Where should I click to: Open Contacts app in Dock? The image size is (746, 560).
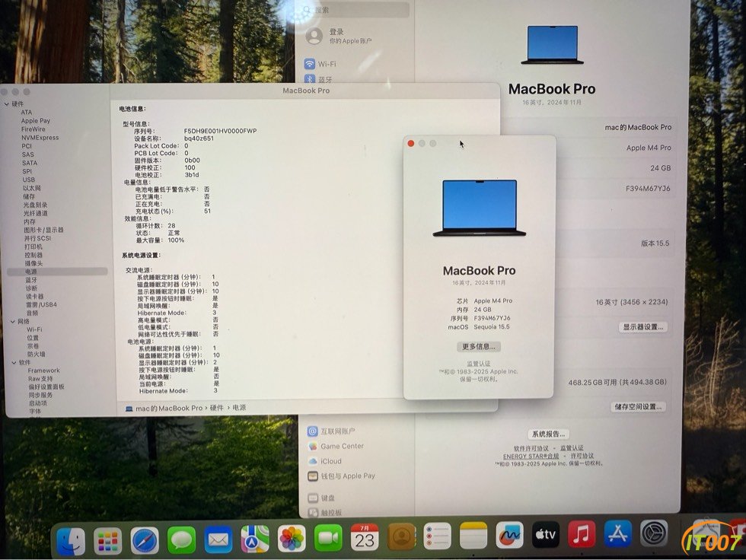click(x=401, y=536)
